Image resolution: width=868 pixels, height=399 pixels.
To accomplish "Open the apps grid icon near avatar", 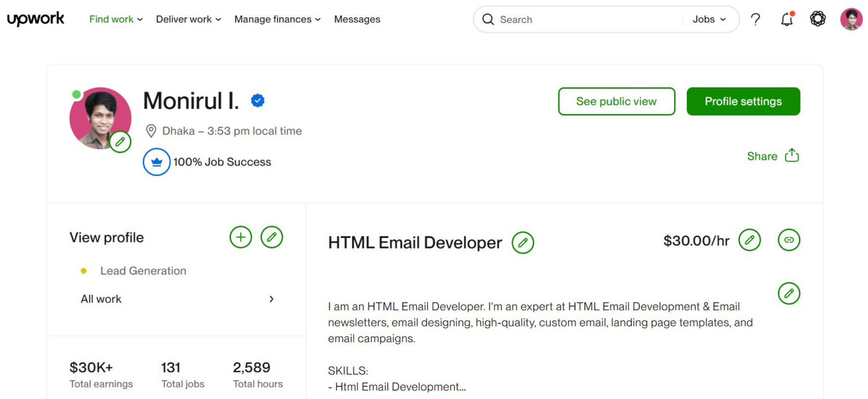I will tap(818, 19).
